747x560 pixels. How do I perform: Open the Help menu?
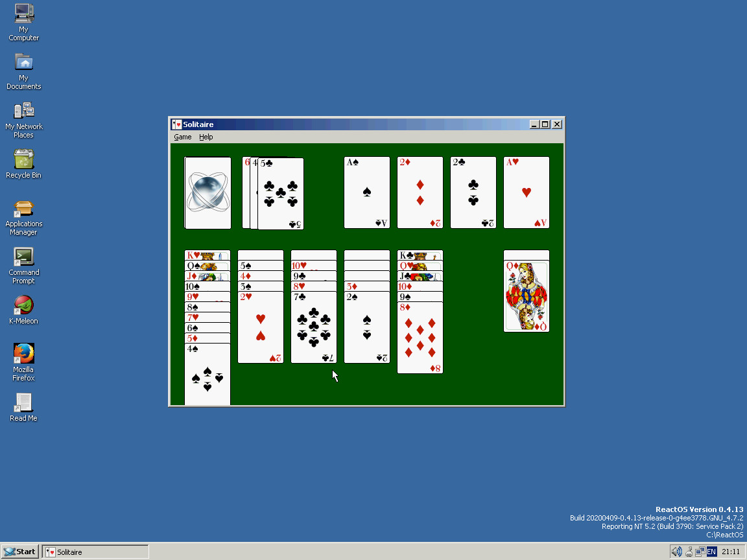click(x=206, y=137)
